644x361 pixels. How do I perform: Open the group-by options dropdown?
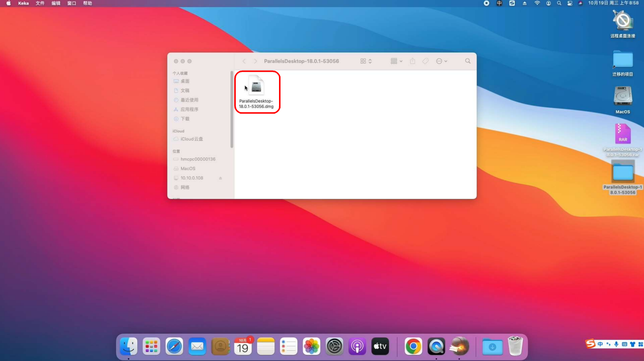pyautogui.click(x=396, y=61)
